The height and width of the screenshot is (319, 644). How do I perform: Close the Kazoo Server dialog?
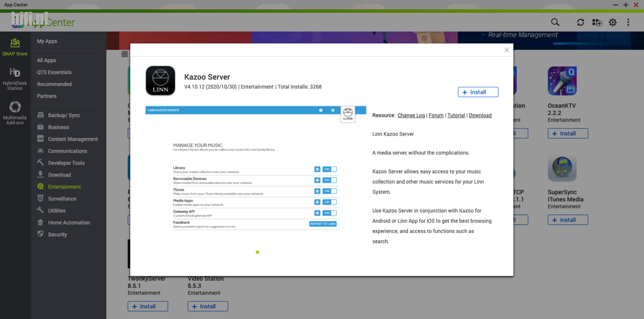507,50
